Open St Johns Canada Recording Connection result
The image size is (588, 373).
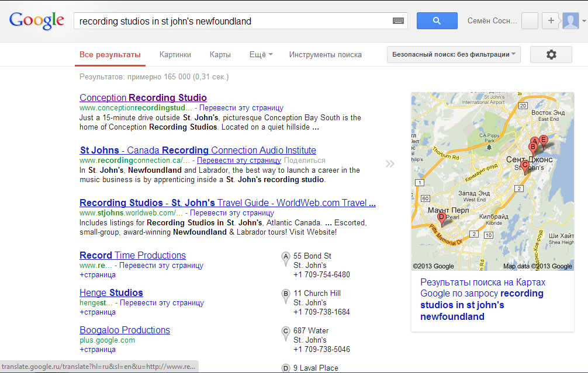[198, 150]
